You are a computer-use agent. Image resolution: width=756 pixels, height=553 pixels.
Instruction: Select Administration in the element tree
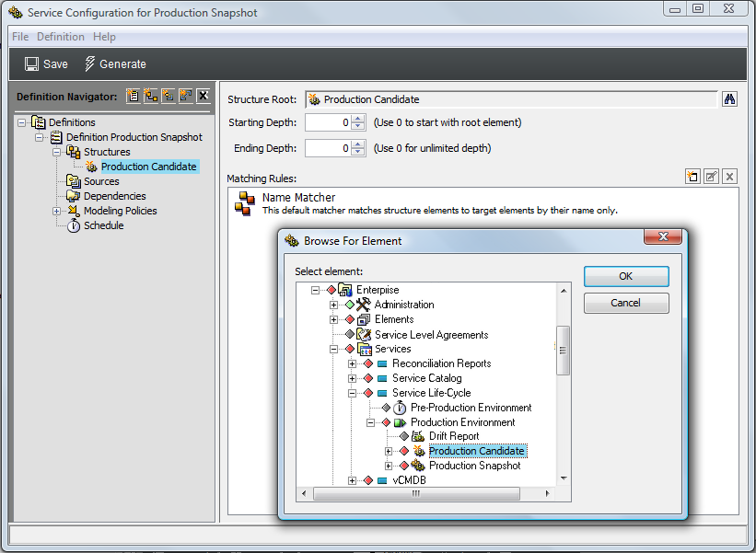(x=404, y=305)
